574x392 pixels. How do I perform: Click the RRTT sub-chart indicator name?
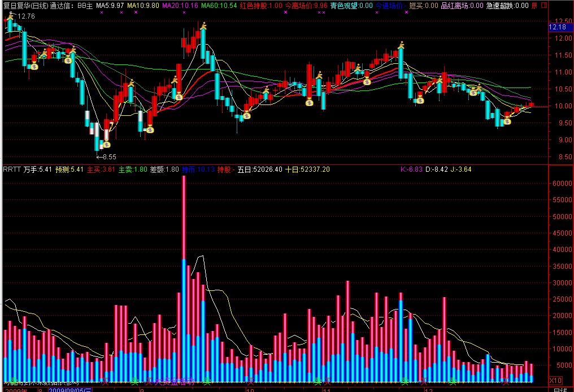[x=12, y=169]
